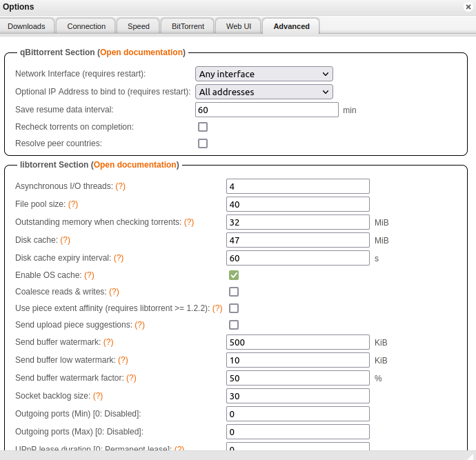
Task: Close the Options dialog
Action: (468, 7)
